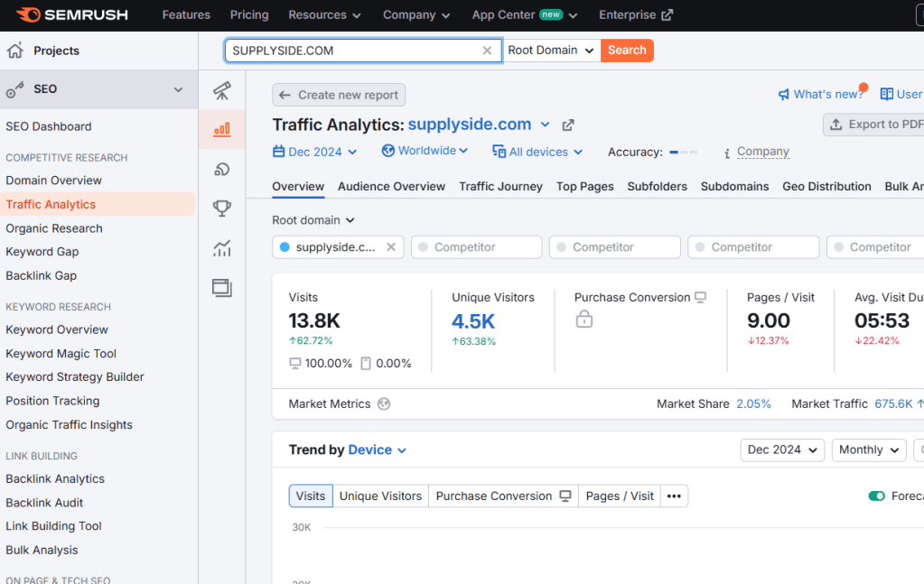The height and width of the screenshot is (584, 924).
Task: Click the telescope icon in the side rail
Action: click(221, 91)
